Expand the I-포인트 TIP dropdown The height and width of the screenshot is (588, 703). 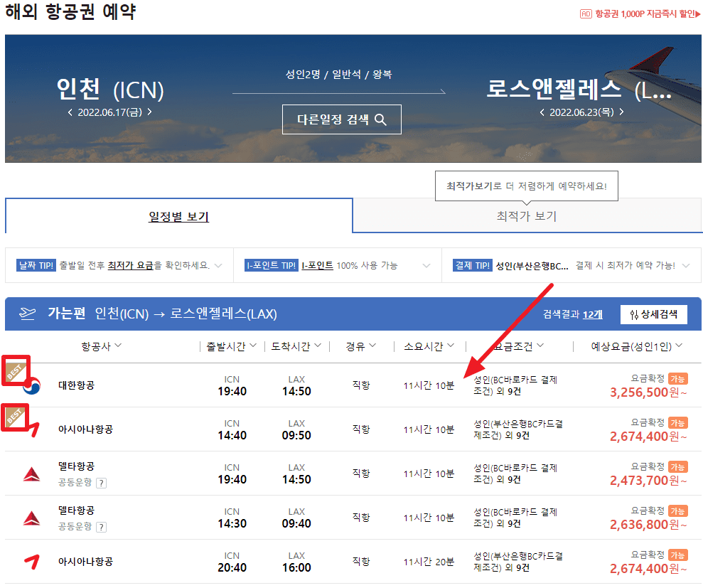pos(426,265)
